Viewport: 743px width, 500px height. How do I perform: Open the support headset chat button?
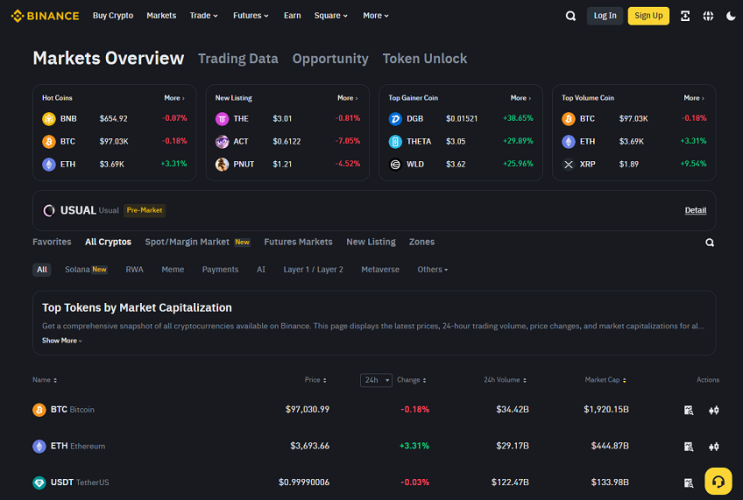(718, 482)
